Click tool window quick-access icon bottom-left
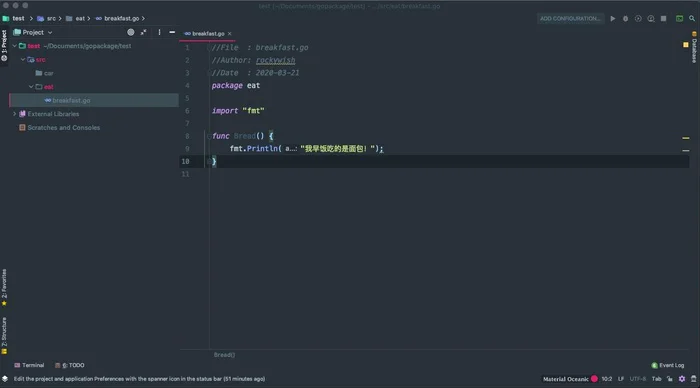This screenshot has width=700, height=388. click(x=5, y=379)
